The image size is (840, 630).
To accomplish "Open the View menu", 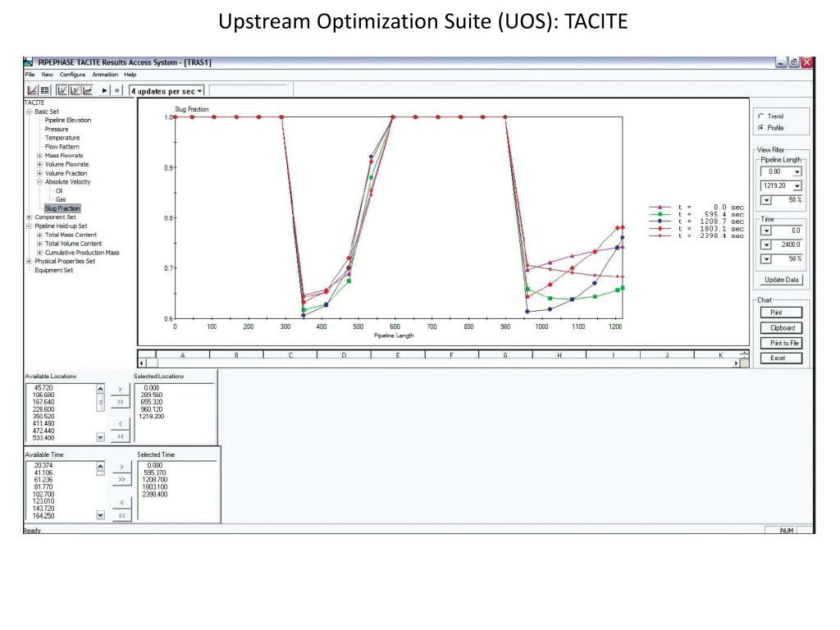I will (47, 75).
